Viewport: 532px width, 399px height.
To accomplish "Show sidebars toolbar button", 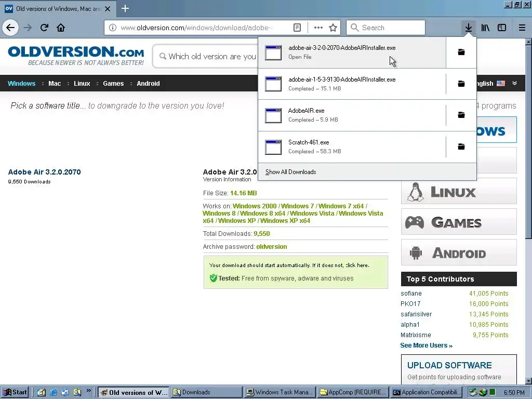I will 502,28.
